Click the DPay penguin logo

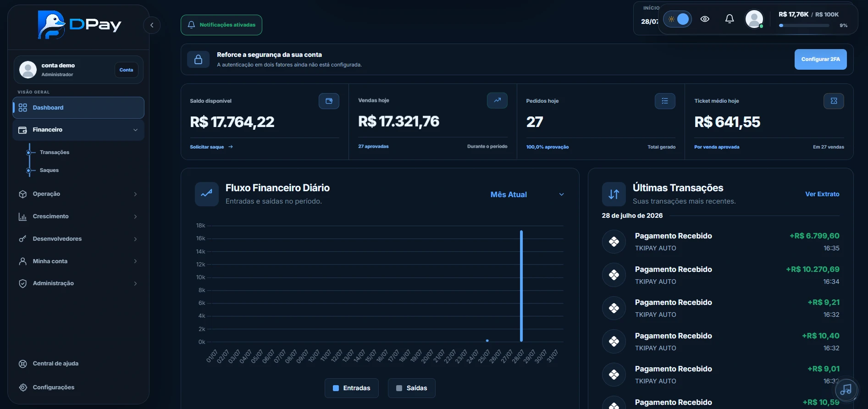pos(51,25)
